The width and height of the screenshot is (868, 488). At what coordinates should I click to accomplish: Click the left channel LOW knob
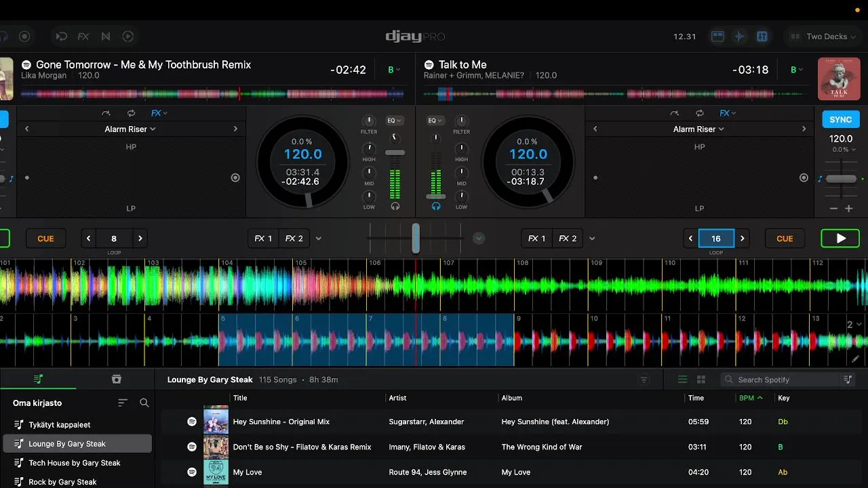pos(369,197)
